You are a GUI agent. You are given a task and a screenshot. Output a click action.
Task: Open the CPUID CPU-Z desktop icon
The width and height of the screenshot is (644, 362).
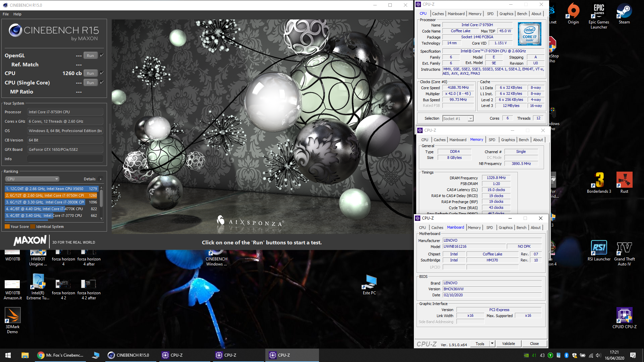point(624,318)
